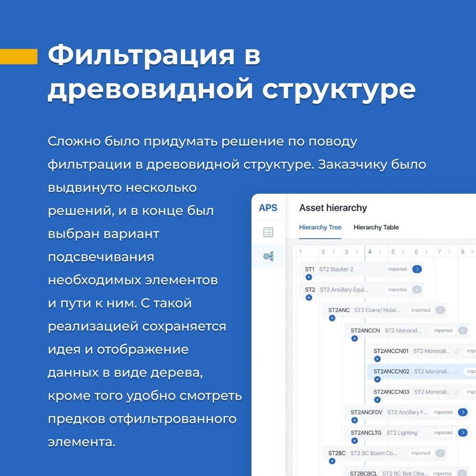The height and width of the screenshot is (476, 476).
Task: Click the link icon on the ST2ANCCN02 row
Action: point(457,372)
